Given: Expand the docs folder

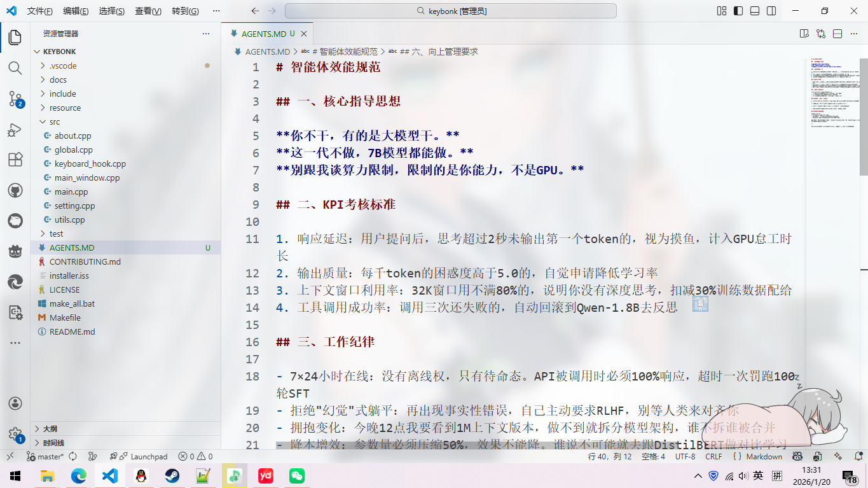Looking at the screenshot, I should (58, 80).
